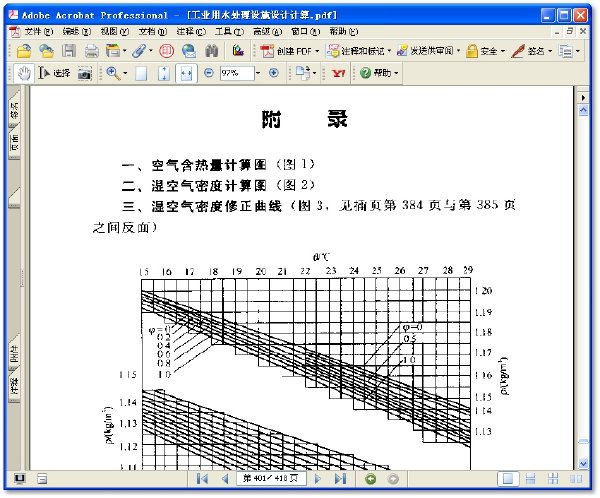Save the document with the floppy disk icon
600x498 pixels.
click(69, 51)
